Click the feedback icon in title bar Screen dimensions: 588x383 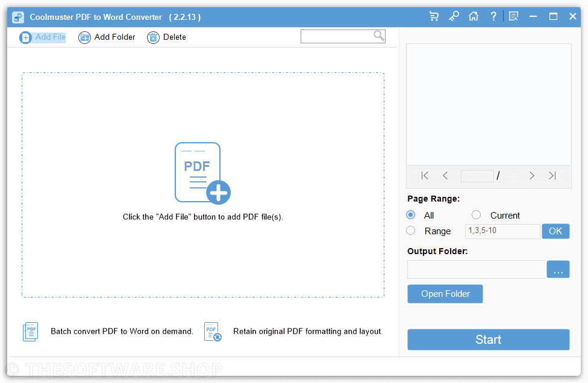(x=513, y=16)
